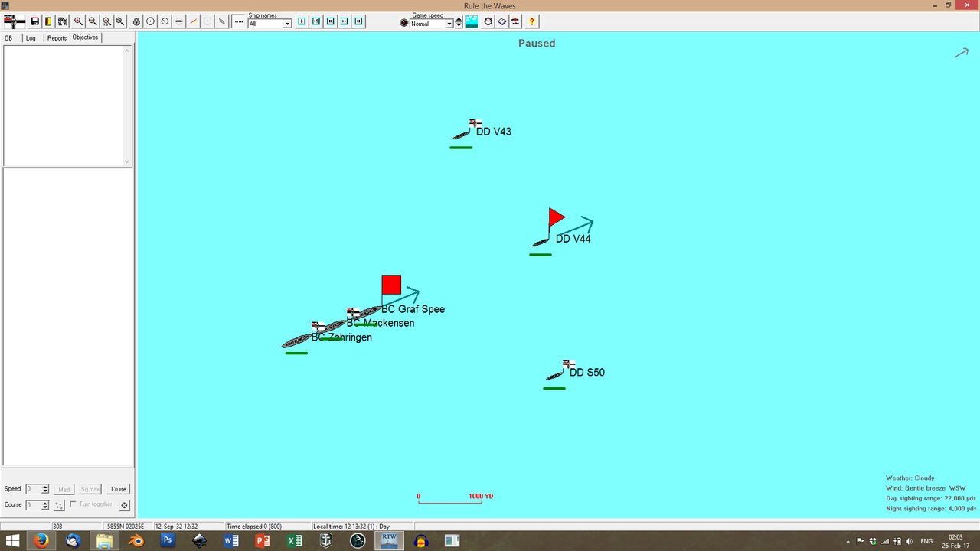Open the Ship names dropdown showing All
980x551 pixels.
288,24
